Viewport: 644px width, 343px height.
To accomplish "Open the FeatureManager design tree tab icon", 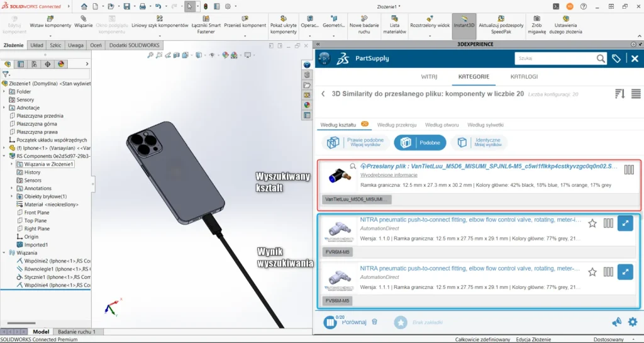I will 8,64.
